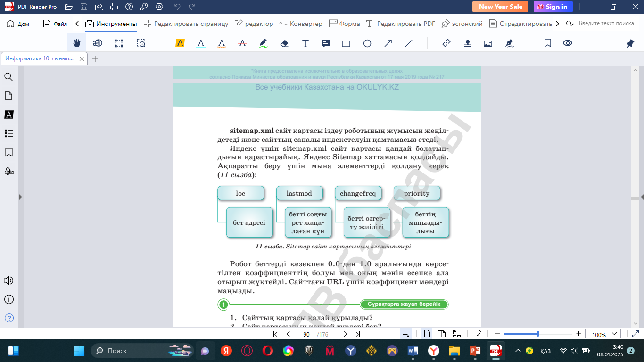Screen dimensions: 644x362
Task: Insert an image into the PDF
Action: [488, 43]
